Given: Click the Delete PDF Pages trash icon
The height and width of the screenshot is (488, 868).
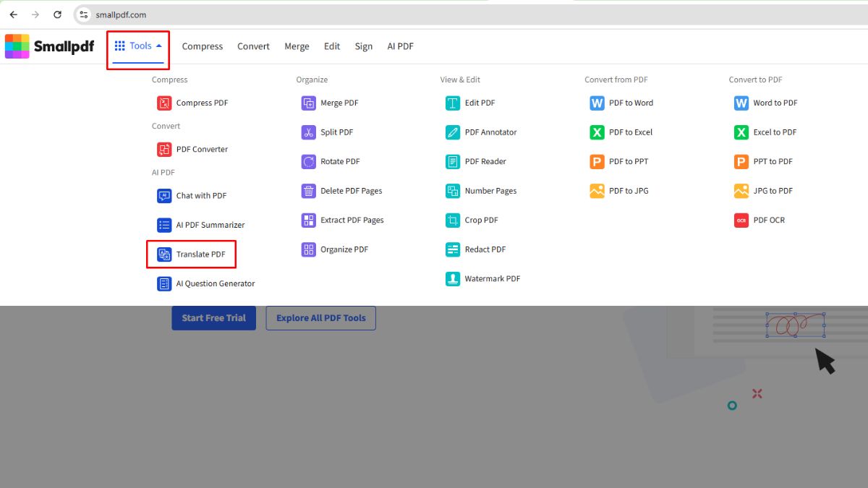Looking at the screenshot, I should click(309, 191).
